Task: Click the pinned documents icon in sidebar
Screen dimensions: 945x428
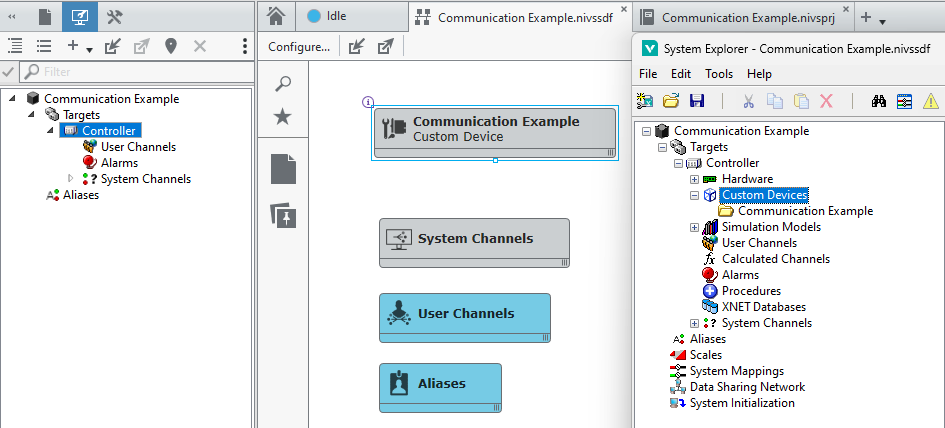Action: (283, 215)
